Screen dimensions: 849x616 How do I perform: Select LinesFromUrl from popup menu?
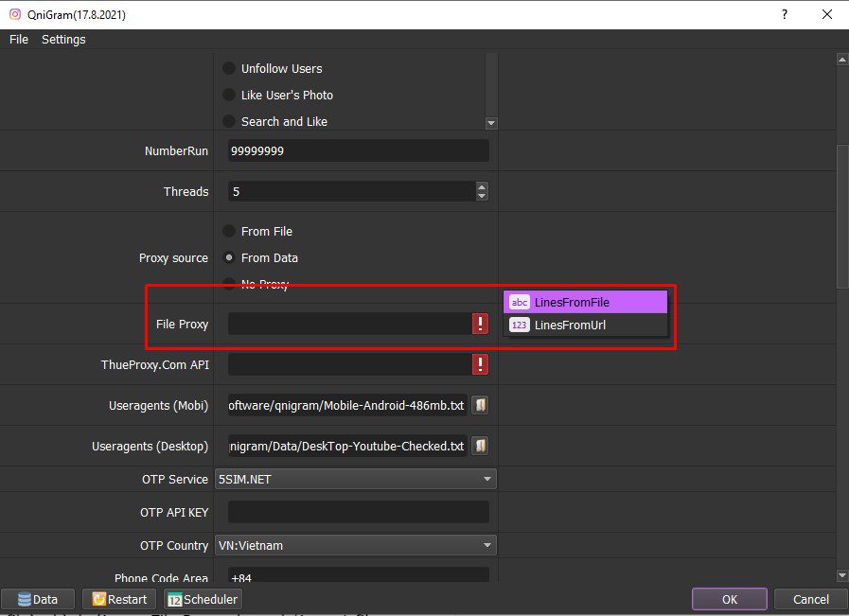(585, 325)
